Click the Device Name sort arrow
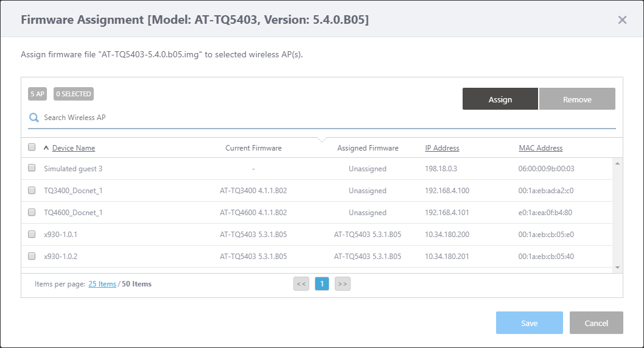The height and width of the screenshot is (348, 644). (x=46, y=148)
